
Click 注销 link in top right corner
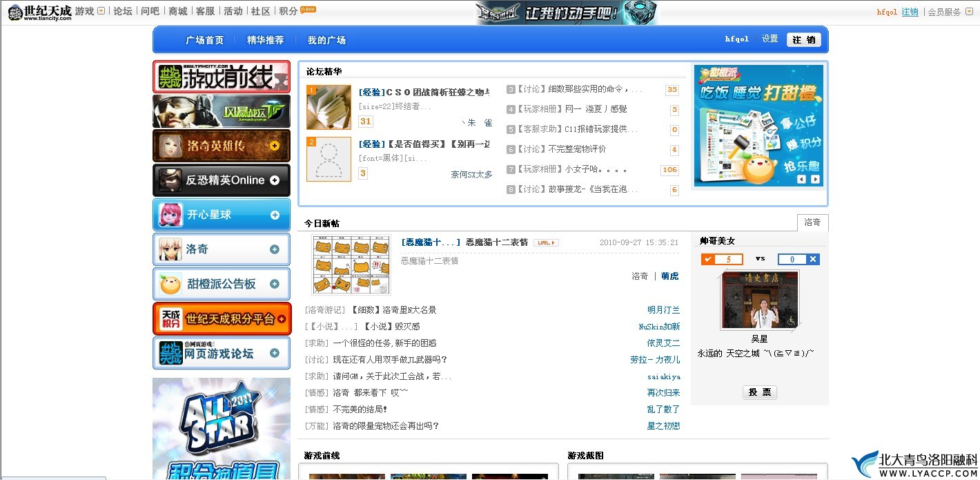point(910,12)
